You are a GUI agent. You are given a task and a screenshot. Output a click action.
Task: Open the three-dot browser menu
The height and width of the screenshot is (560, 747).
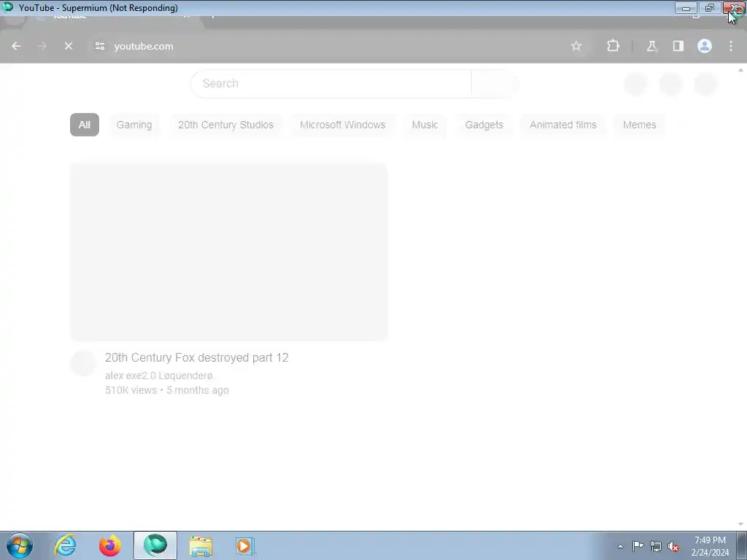pyautogui.click(x=731, y=46)
